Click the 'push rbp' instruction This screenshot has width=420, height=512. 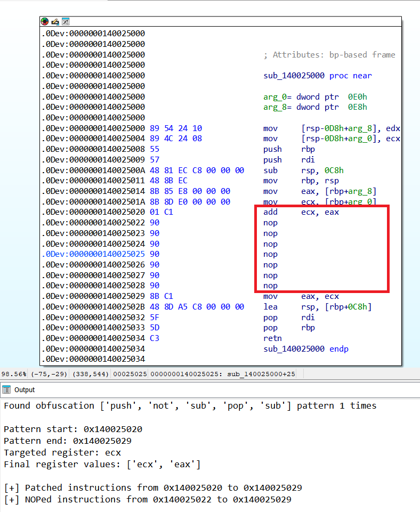[x=288, y=149]
